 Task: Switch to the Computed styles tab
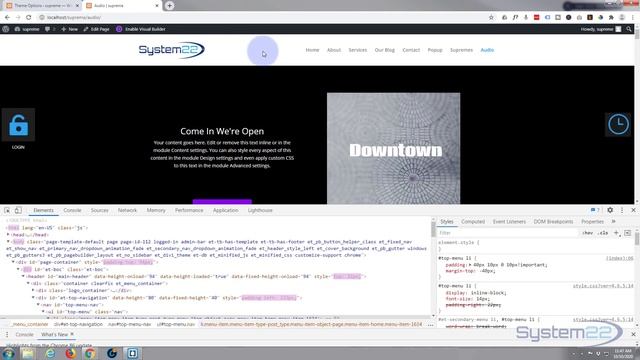(473, 222)
